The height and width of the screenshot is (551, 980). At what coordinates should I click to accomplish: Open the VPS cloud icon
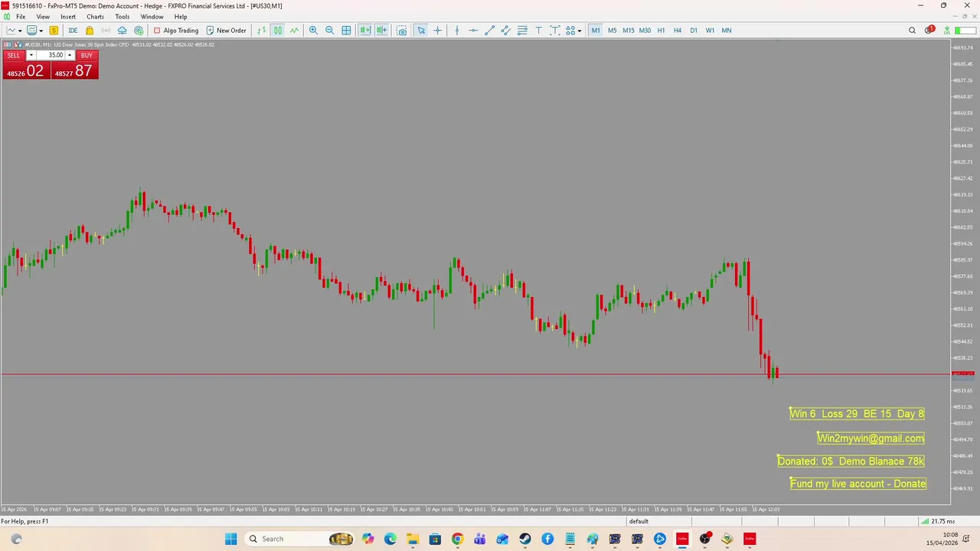tap(122, 31)
